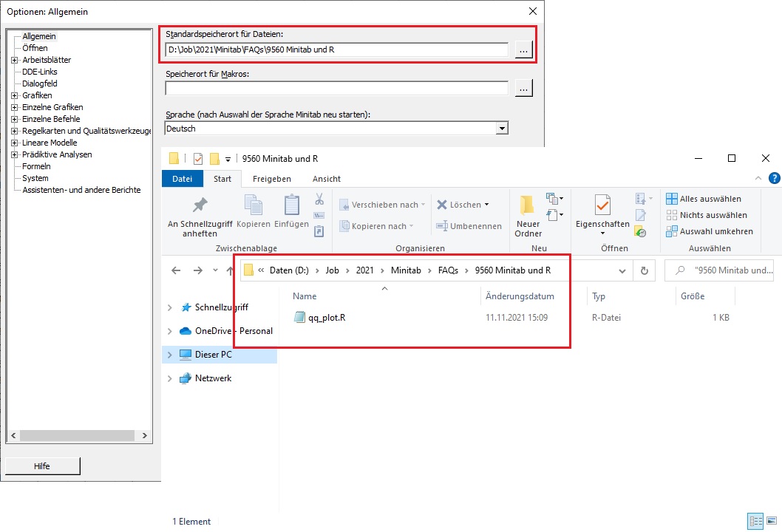Image resolution: width=782 pixels, height=532 pixels.
Task: Expand the Arbeitsblätter tree node
Action: [x=15, y=60]
